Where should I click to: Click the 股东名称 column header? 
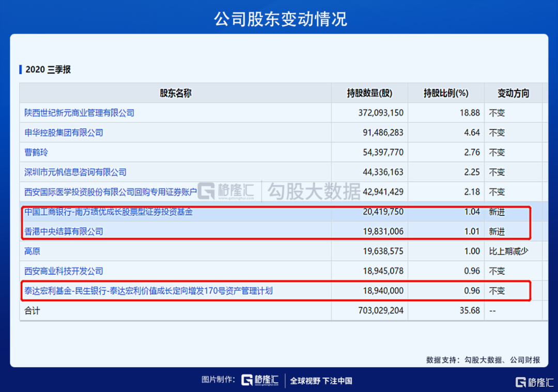[176, 93]
